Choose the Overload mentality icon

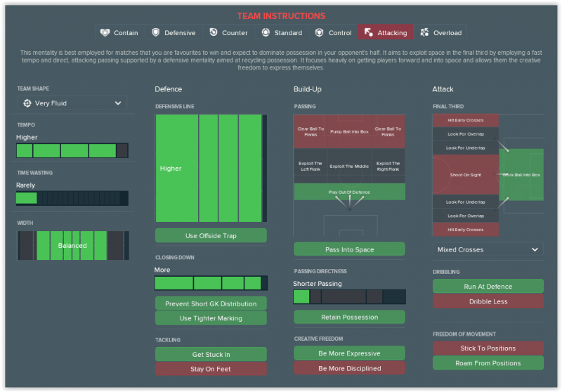click(x=425, y=32)
